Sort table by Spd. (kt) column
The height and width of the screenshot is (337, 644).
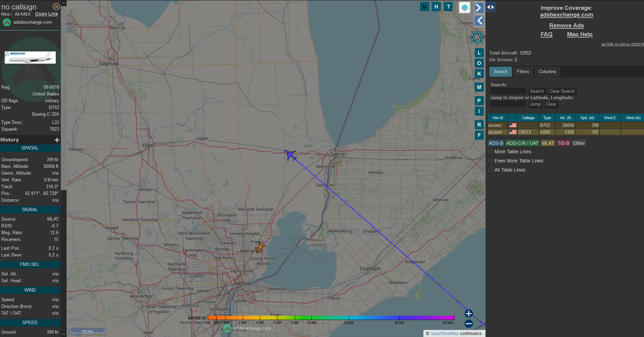tap(587, 118)
